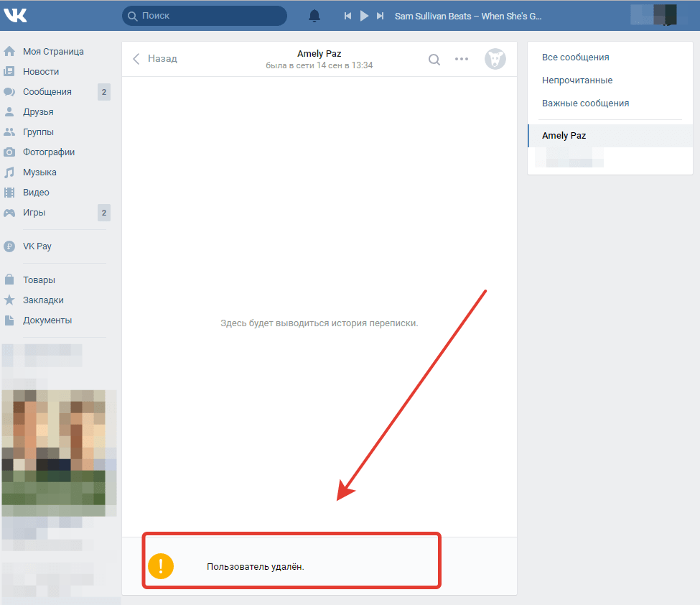Click the document icon beside Документы
The width and height of the screenshot is (700, 605).
coord(9,320)
